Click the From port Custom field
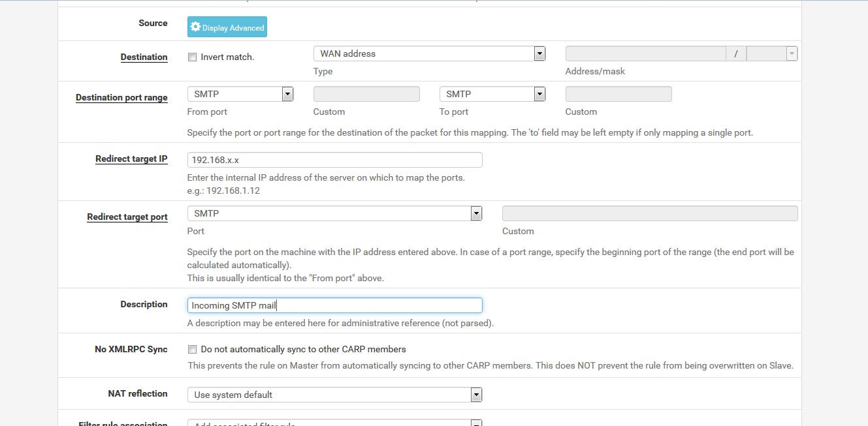This screenshot has height=426, width=868. point(366,94)
